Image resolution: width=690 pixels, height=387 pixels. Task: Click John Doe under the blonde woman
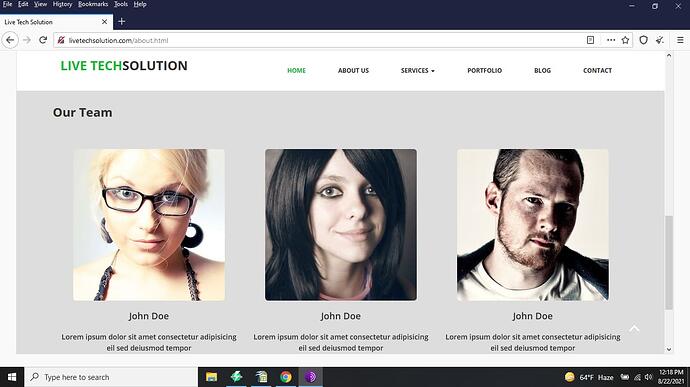point(149,316)
